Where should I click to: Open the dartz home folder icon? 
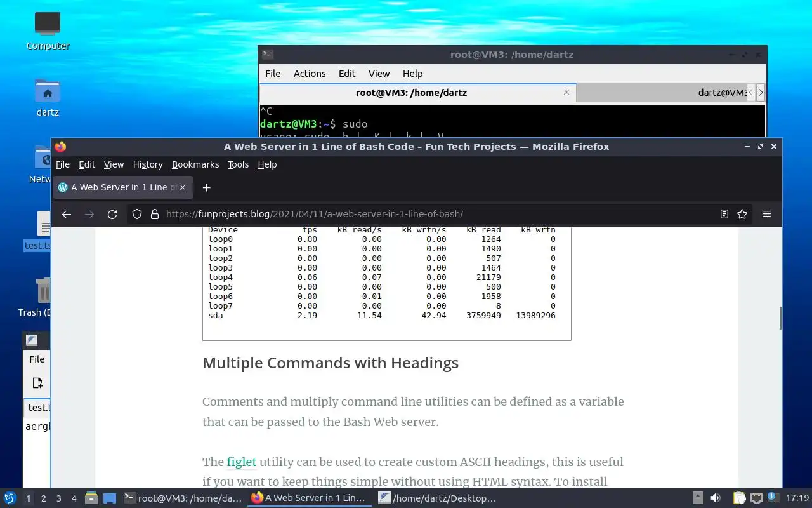[x=48, y=97]
